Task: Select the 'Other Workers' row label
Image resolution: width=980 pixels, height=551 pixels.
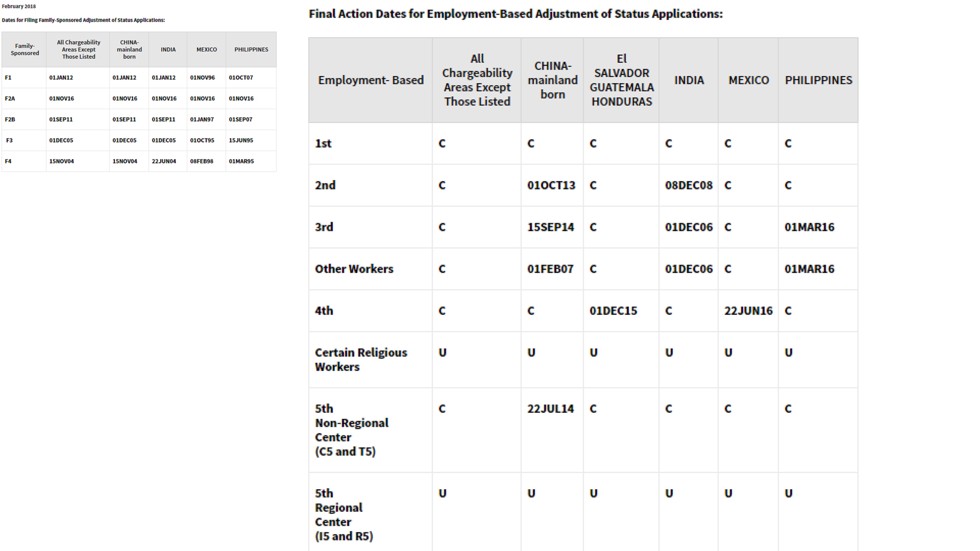Action: pos(354,269)
